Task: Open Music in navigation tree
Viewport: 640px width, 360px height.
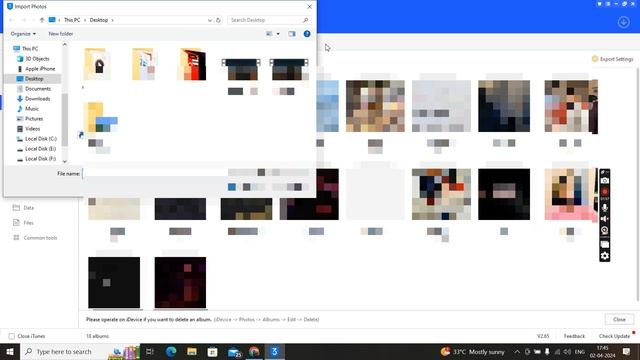Action: pos(31,109)
